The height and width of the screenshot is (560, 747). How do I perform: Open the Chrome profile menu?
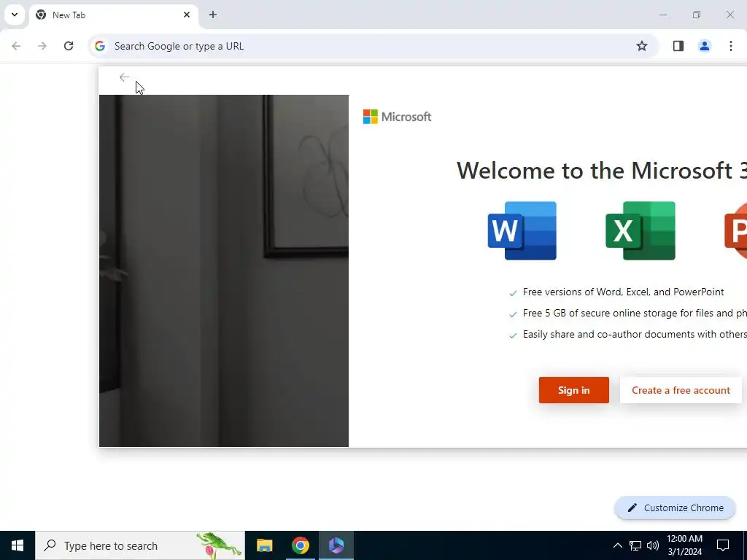coord(705,46)
